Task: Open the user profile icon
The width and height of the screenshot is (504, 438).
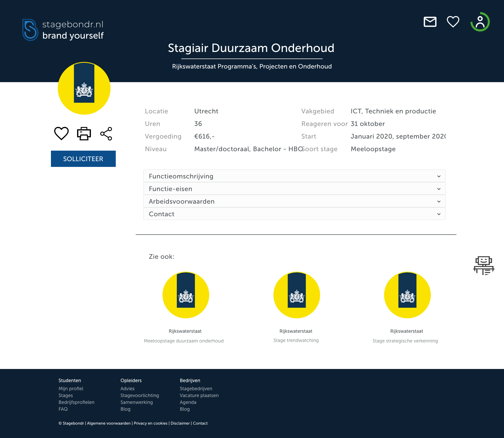Action: click(x=480, y=22)
